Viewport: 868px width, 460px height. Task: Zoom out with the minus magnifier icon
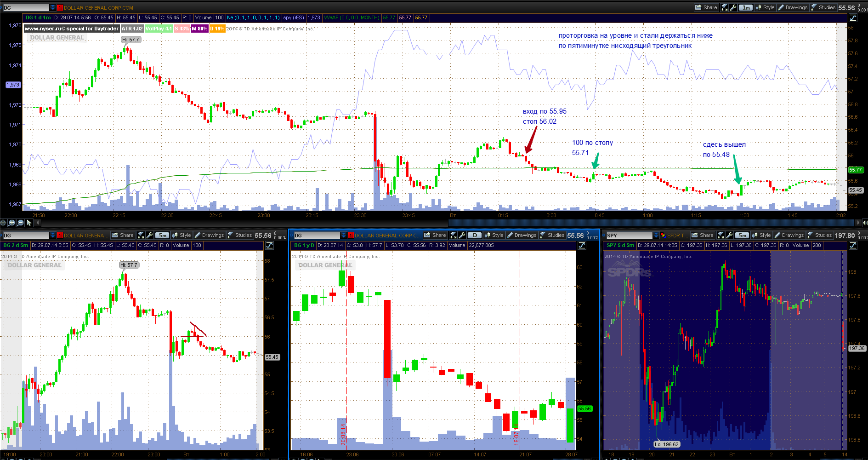[20, 223]
